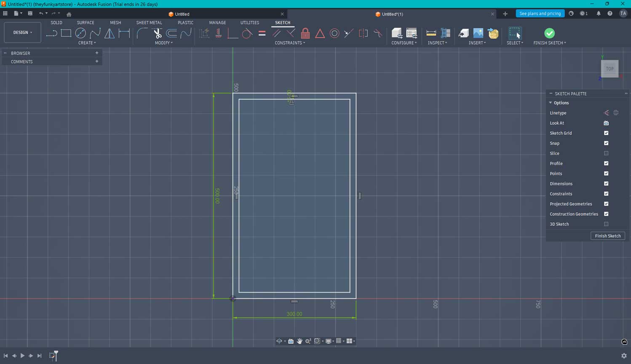
Task: Uncheck the Constraints checkbox
Action: pos(606,194)
